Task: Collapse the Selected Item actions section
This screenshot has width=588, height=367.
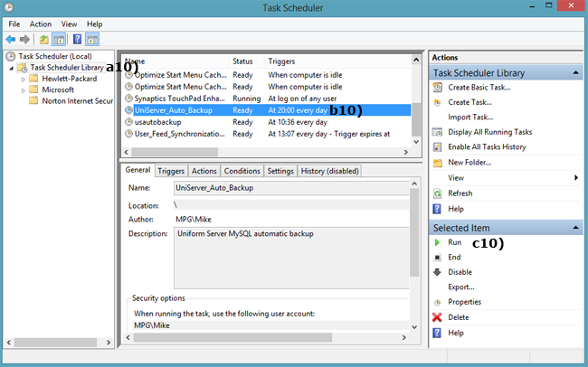Action: click(x=575, y=228)
